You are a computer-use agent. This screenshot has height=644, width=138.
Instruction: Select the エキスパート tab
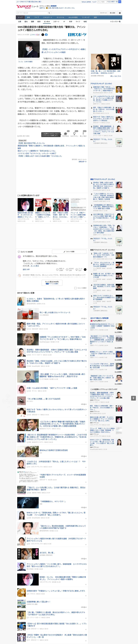[x=48, y=17]
